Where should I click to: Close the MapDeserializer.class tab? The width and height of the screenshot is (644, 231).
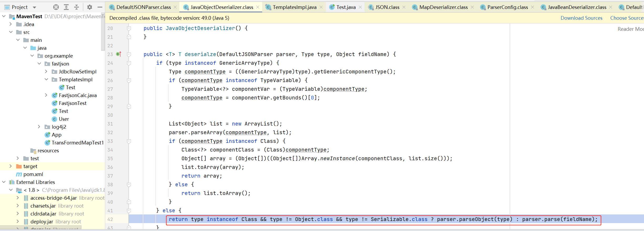[472, 7]
